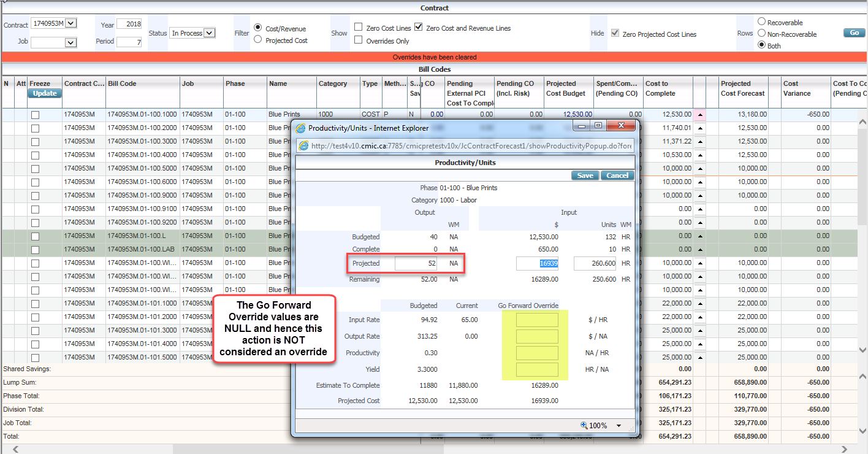Click the arrow icon in row 1740953M.01-100.LAB
This screenshot has height=454, width=868.
coord(700,249)
